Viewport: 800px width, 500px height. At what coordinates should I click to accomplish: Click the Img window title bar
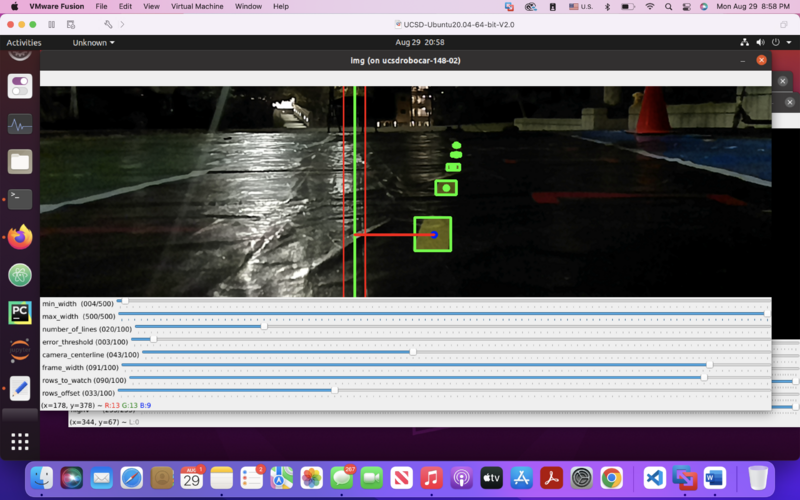coord(405,60)
